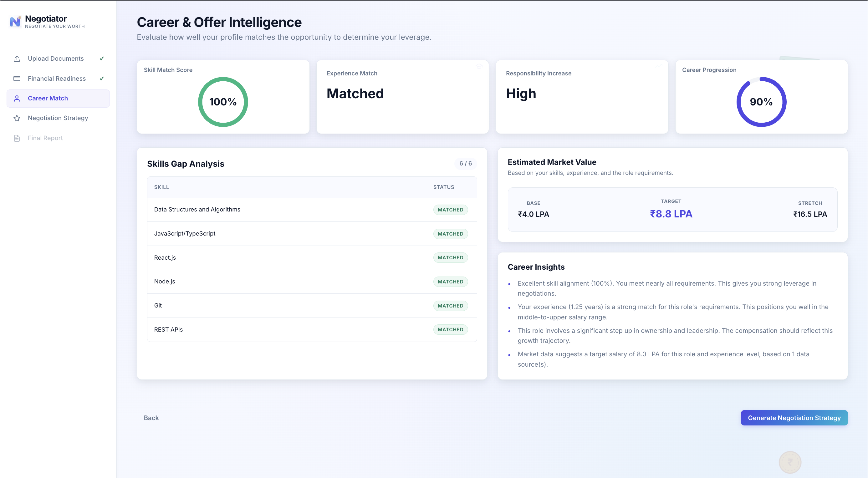Click the Upload Documents upload icon
Screen dimensions: 868x478
tap(17, 58)
